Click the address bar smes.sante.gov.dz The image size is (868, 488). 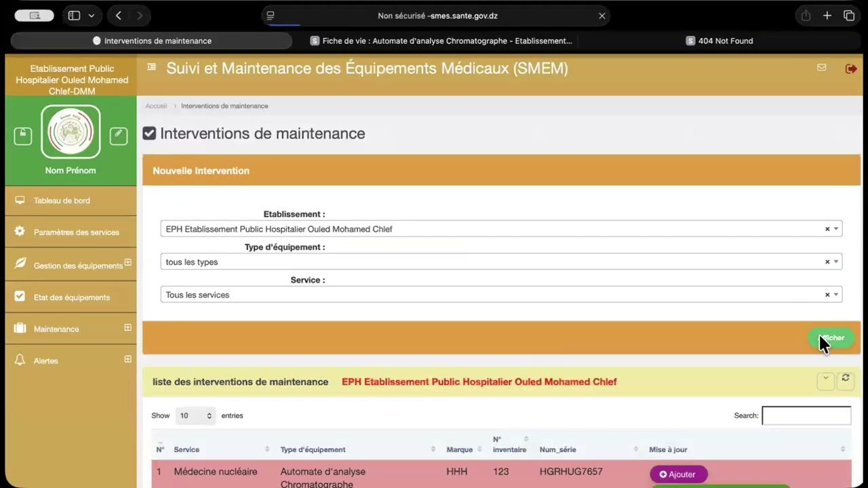pyautogui.click(x=438, y=16)
